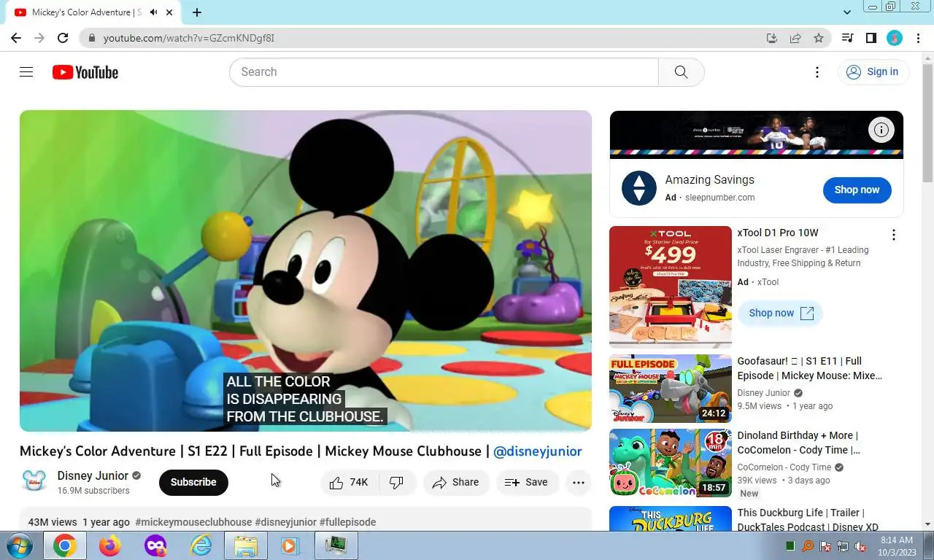Screen dimensions: 934x560
Task: Click Shop now under xTool ad
Action: point(781,313)
